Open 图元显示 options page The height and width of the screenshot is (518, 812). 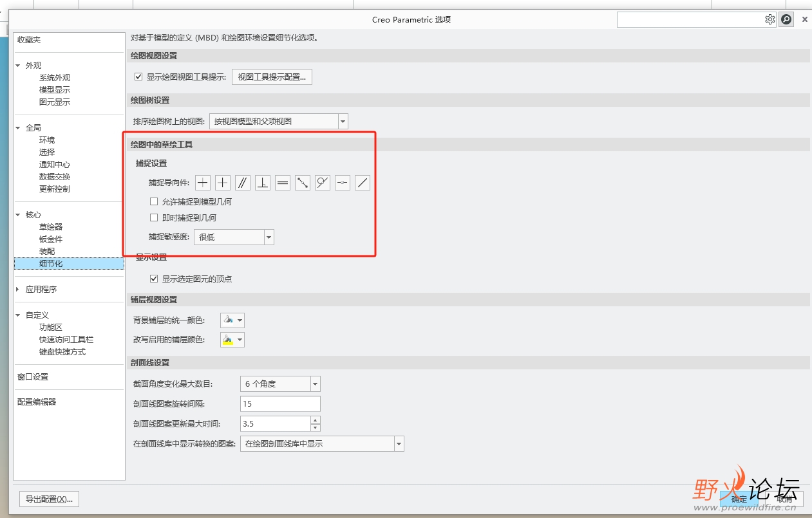click(55, 102)
